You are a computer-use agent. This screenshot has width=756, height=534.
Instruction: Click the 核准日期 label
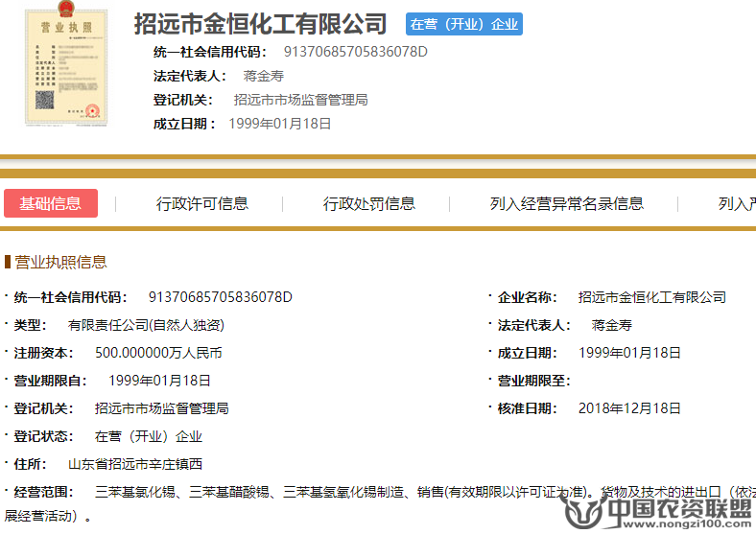tap(527, 408)
